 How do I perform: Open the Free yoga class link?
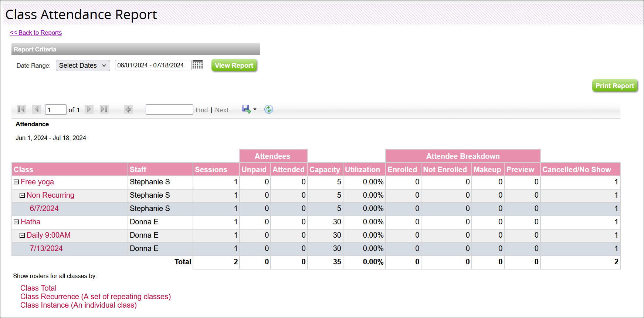click(x=37, y=182)
